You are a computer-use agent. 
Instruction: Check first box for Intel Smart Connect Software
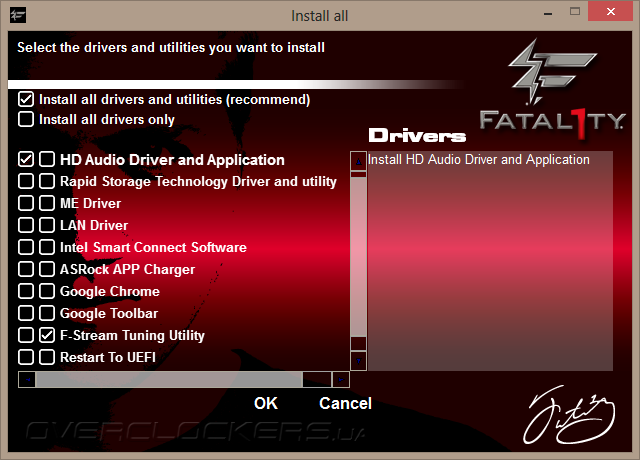point(26,247)
